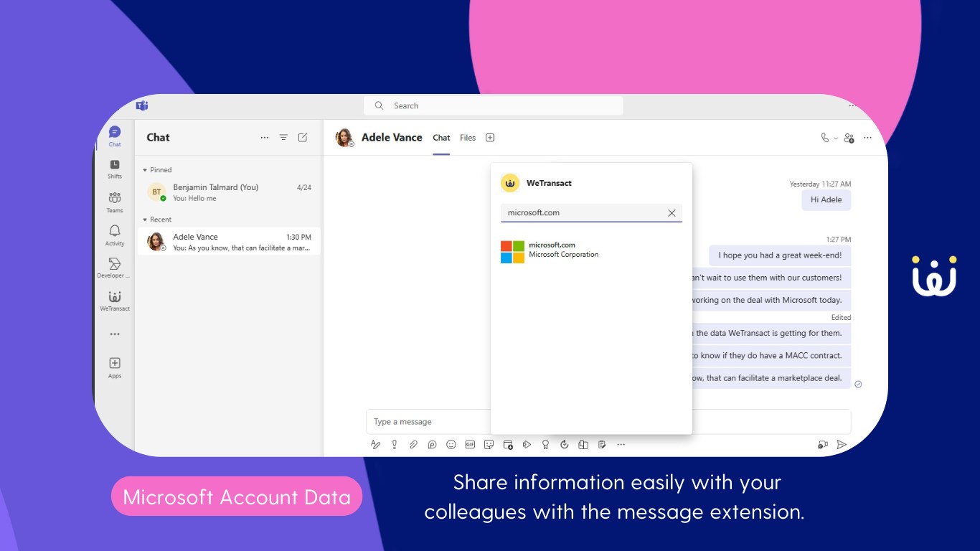Open Adele Vance recent chat
Screen dimensions: 980x551
point(229,242)
